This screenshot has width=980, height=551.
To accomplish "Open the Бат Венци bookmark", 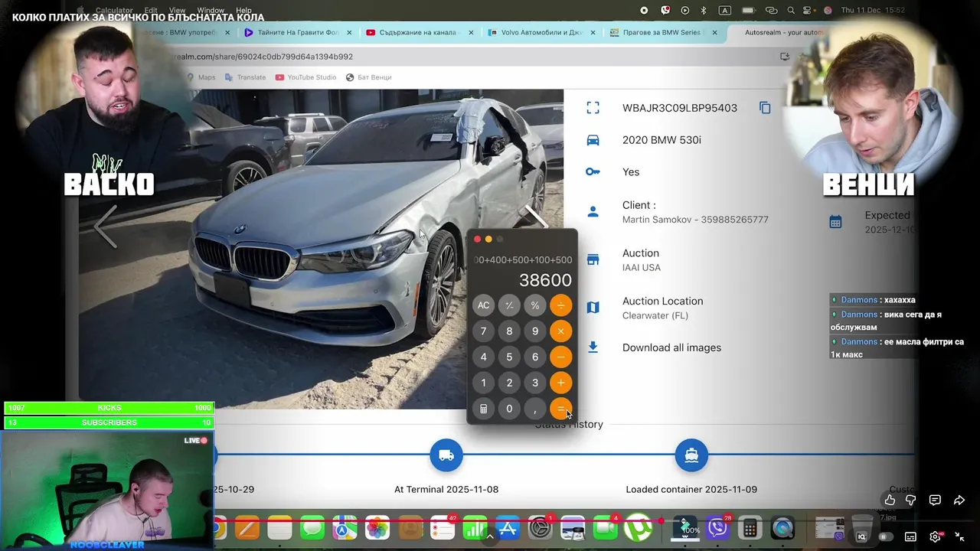I will (368, 77).
